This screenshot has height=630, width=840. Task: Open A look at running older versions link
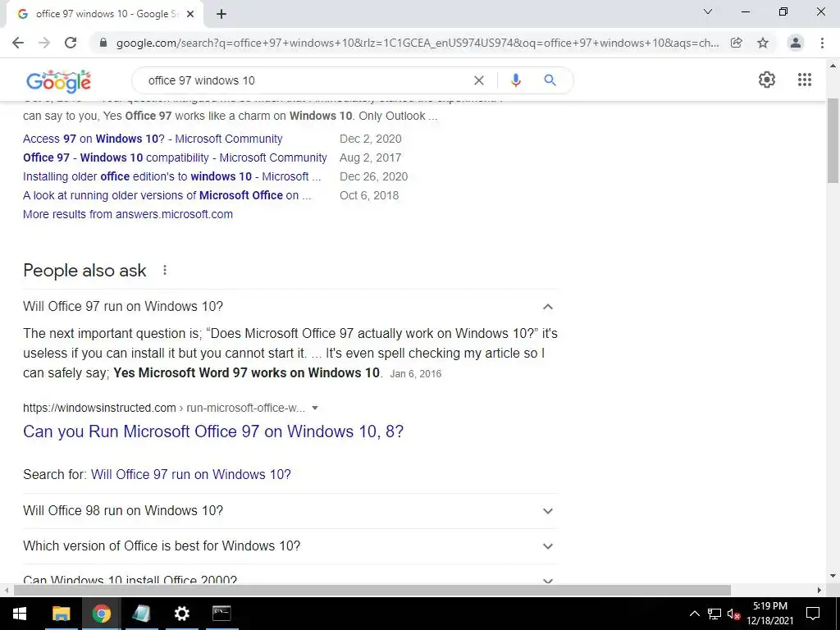167,195
